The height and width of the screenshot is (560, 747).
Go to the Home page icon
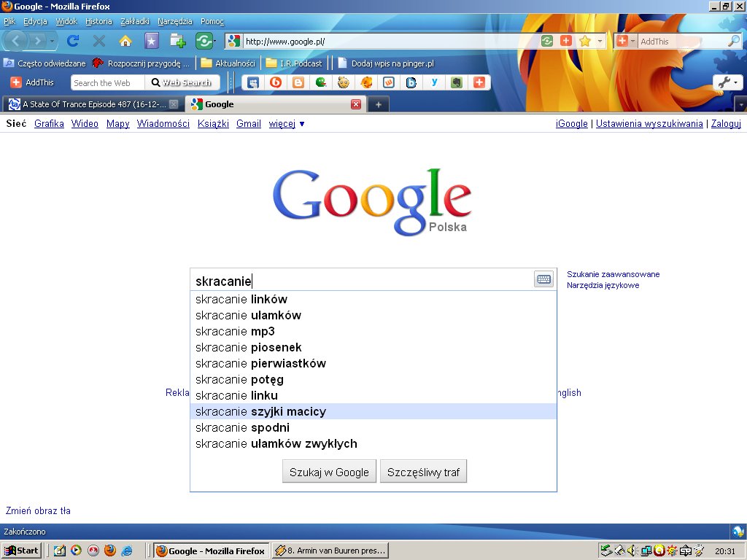point(125,41)
